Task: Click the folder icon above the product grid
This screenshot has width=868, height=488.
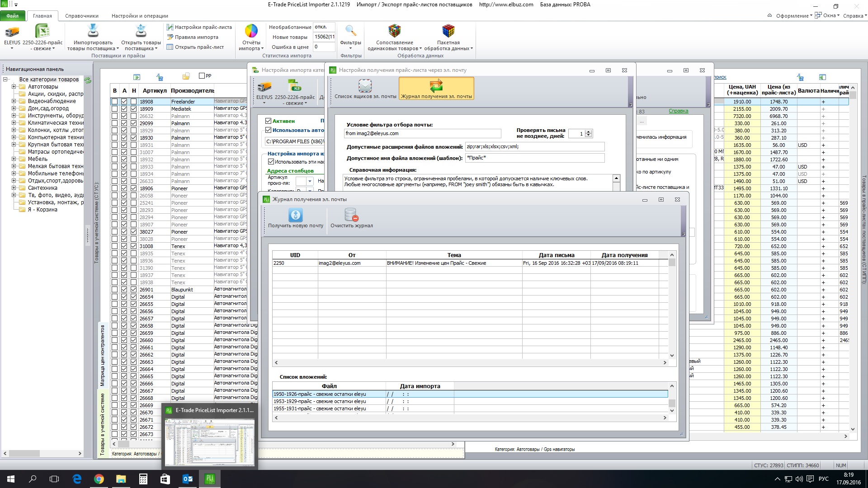Action: pyautogui.click(x=186, y=76)
